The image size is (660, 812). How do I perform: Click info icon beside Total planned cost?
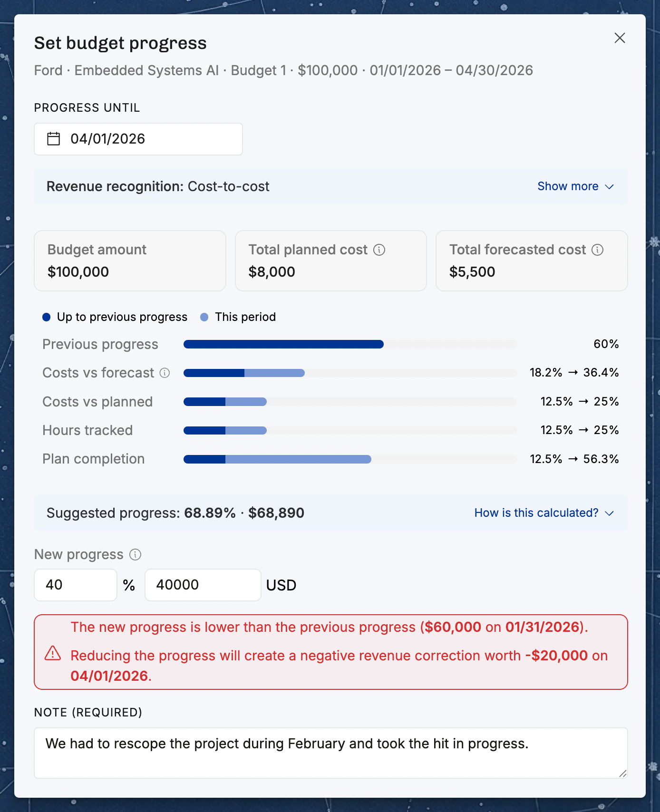379,250
